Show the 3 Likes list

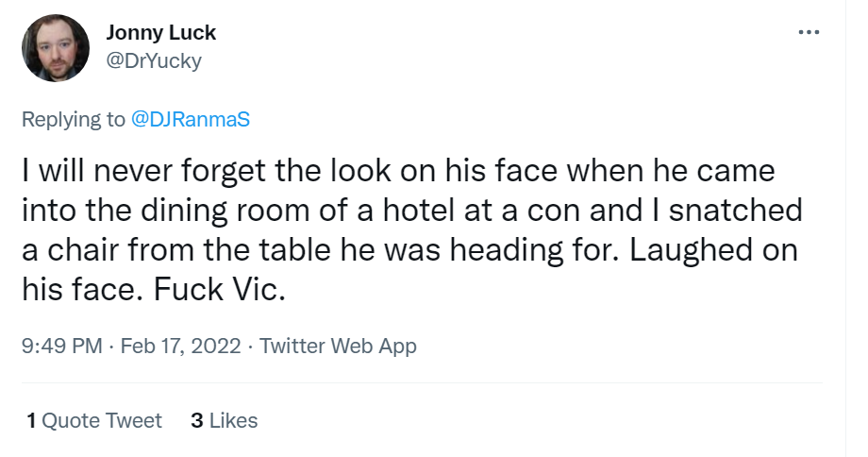click(x=225, y=420)
